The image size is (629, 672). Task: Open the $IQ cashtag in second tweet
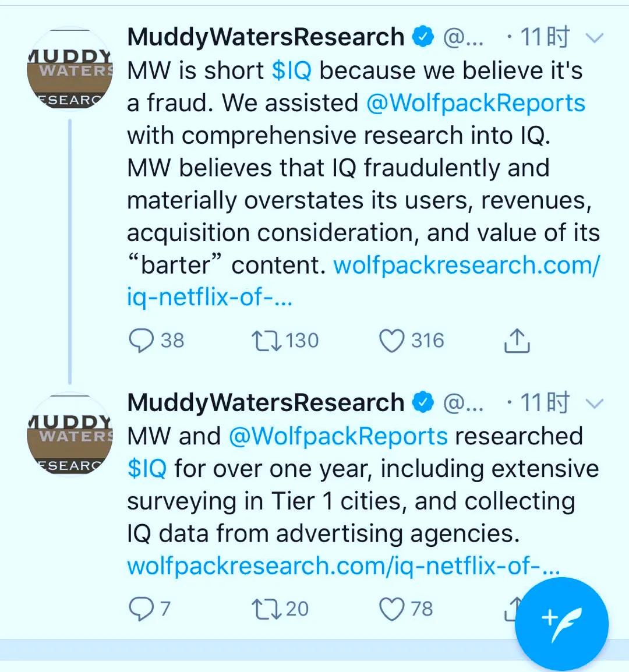[x=147, y=468]
